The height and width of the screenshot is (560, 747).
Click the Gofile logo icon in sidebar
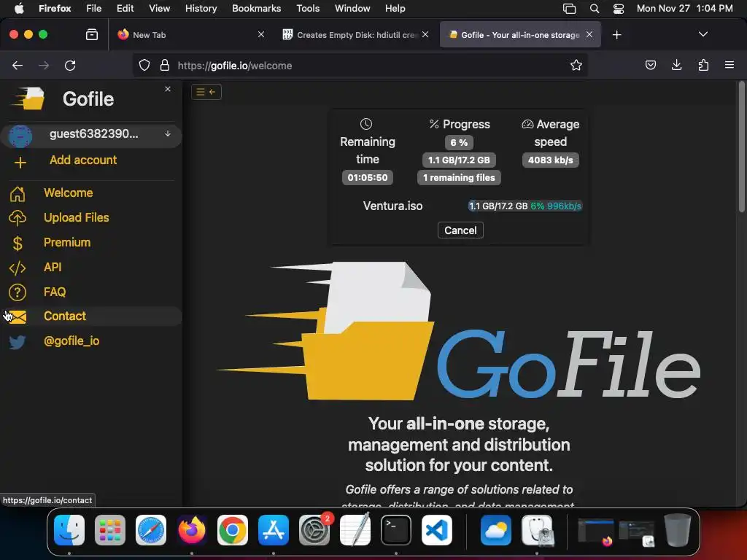tap(28, 98)
